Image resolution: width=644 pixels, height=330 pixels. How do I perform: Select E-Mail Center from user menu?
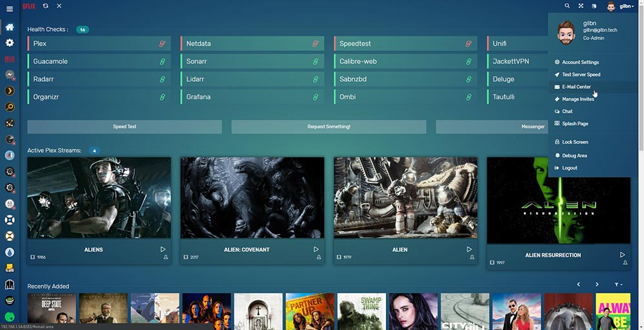pyautogui.click(x=576, y=87)
